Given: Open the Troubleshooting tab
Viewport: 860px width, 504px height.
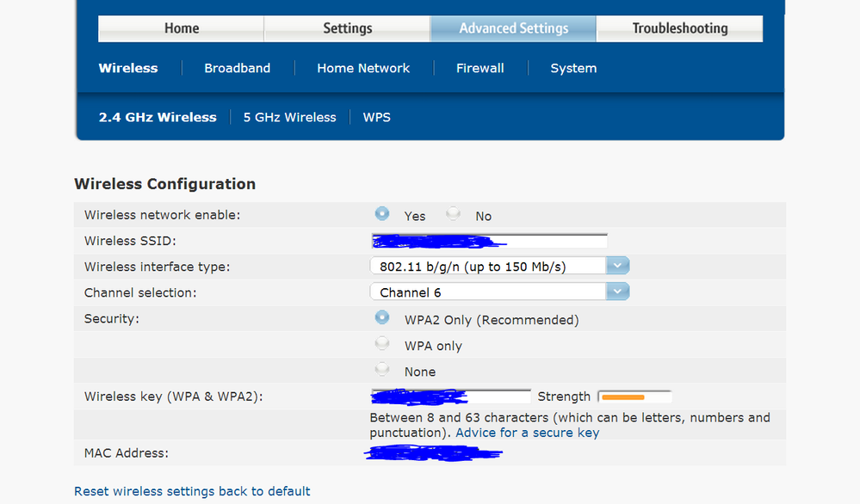Looking at the screenshot, I should tap(679, 28).
